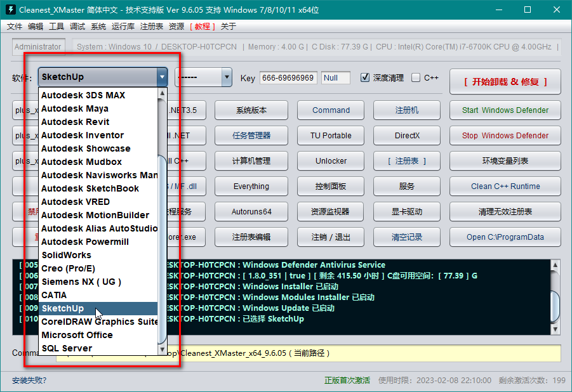Launch Everything search tool
Image resolution: width=572 pixels, height=392 pixels.
tap(251, 186)
